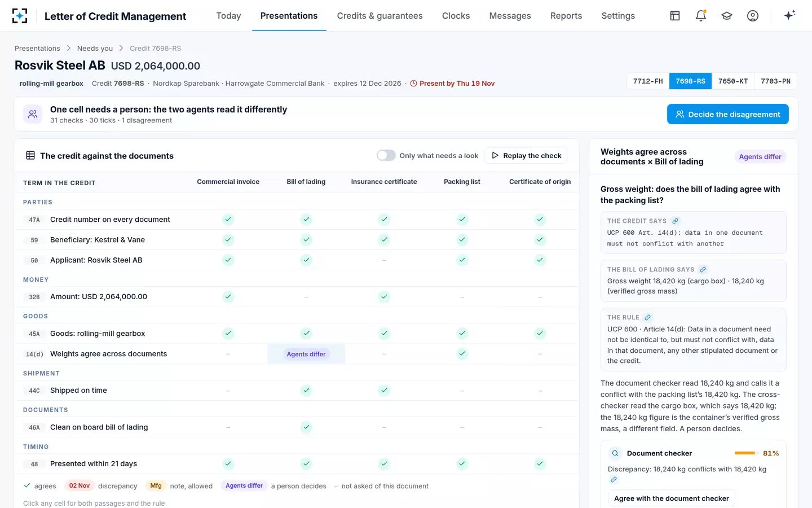The image size is (812, 508).
Task: Switch to credit 7712-FH
Action: 648,81
